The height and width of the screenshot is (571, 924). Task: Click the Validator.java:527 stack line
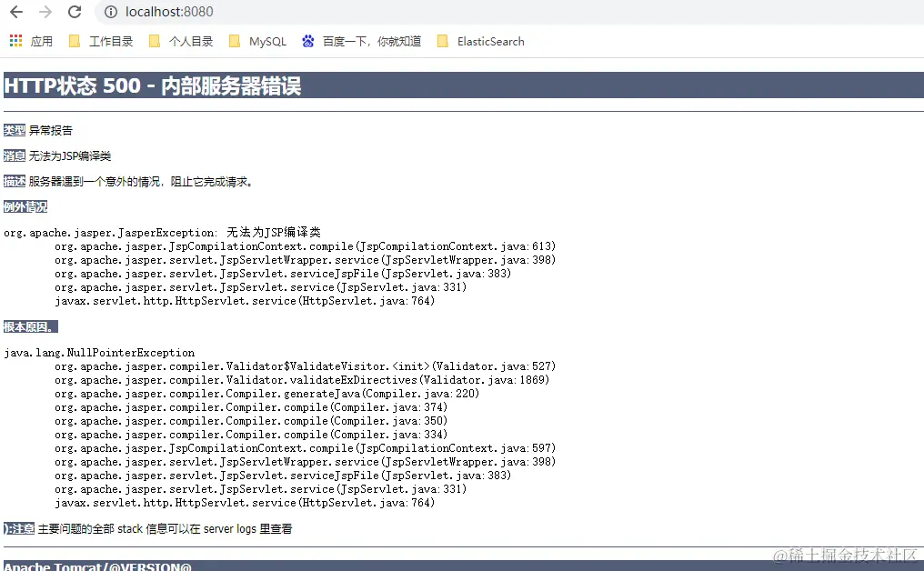306,366
